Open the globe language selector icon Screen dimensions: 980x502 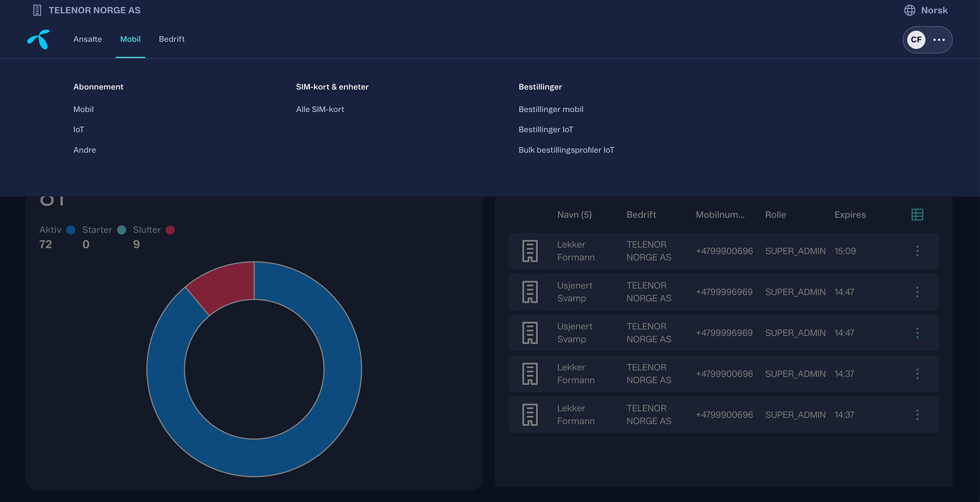pyautogui.click(x=910, y=10)
